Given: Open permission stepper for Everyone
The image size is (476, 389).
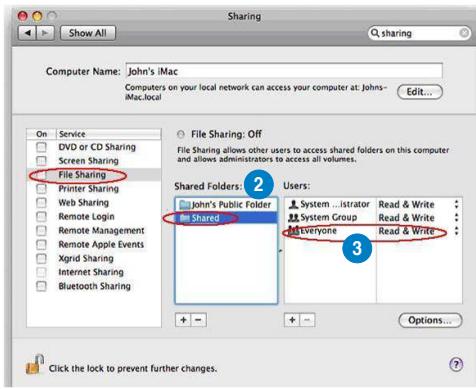Looking at the screenshot, I should click(456, 231).
